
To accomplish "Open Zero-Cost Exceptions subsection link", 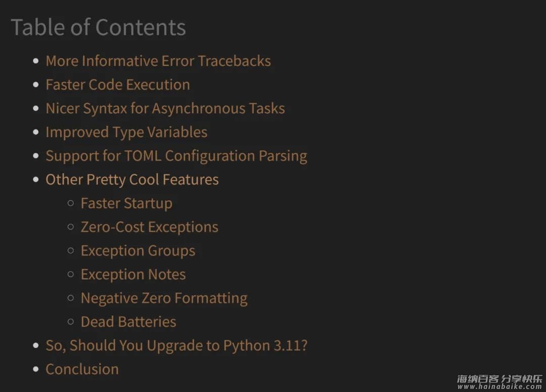I will (149, 227).
